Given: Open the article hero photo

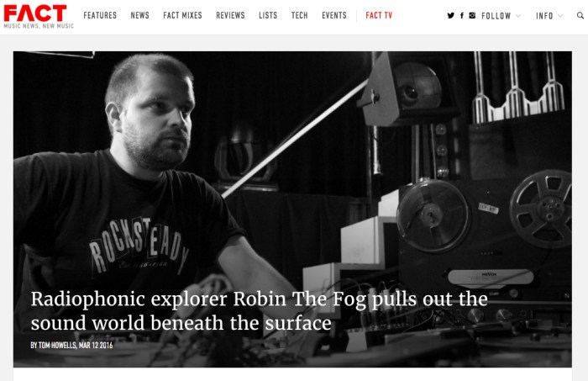Looking at the screenshot, I should (292, 209).
